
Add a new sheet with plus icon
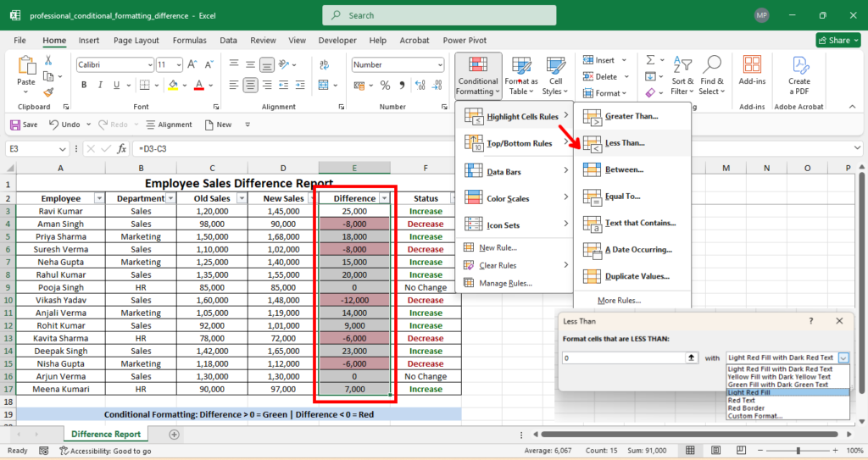point(174,435)
